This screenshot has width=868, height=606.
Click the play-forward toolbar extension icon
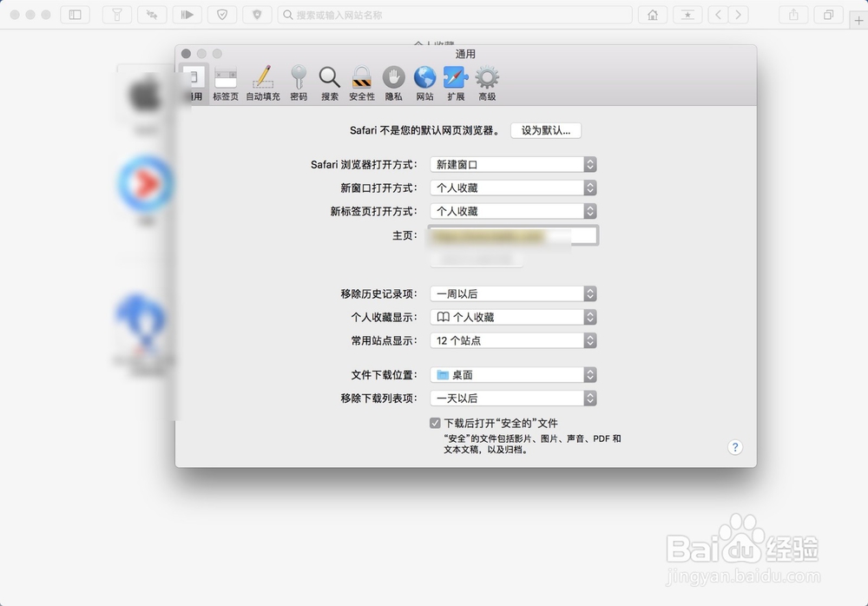click(x=187, y=15)
